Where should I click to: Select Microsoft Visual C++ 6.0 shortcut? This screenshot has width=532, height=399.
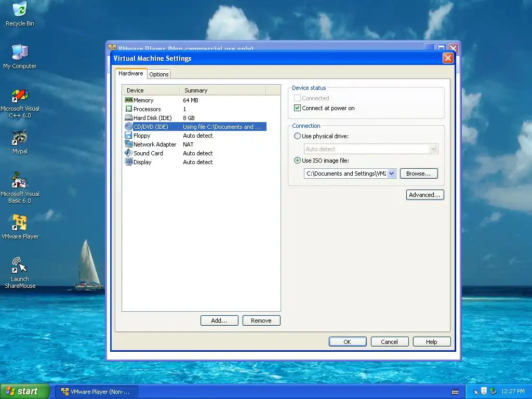20,103
